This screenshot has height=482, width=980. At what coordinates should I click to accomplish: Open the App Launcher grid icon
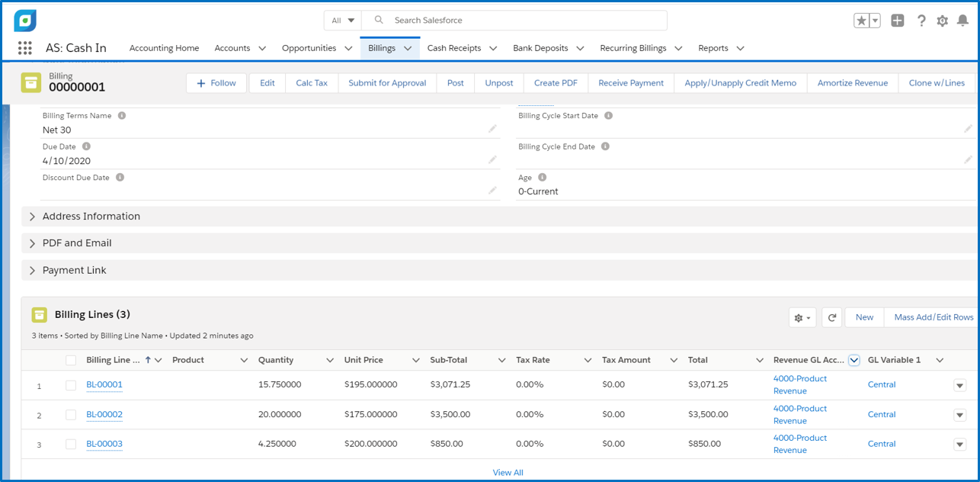[25, 48]
